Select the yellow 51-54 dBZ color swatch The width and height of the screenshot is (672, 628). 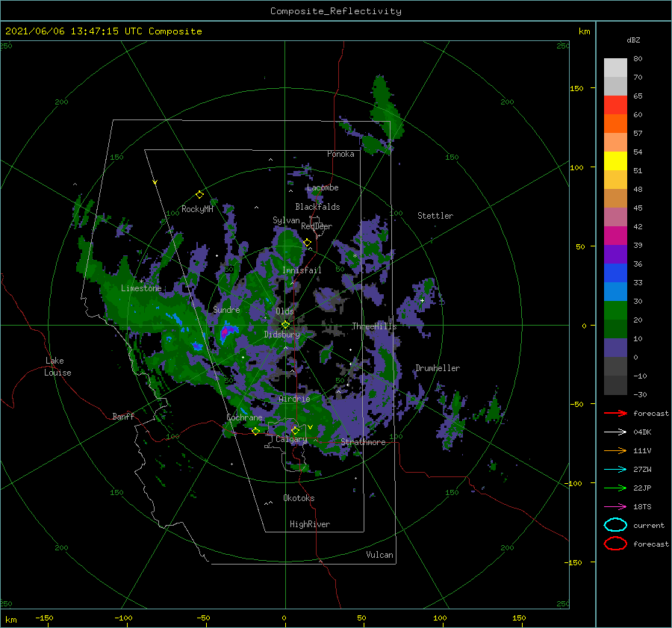click(615, 161)
